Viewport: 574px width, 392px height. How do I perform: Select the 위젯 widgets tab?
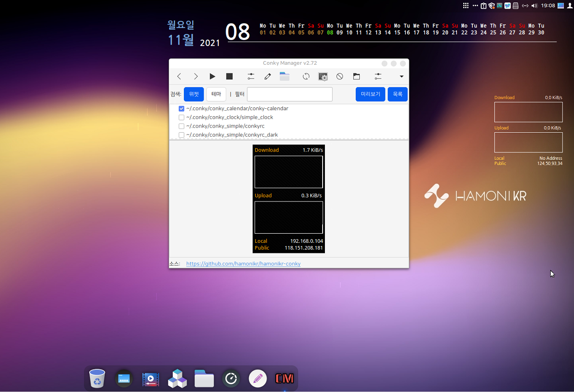coord(193,94)
